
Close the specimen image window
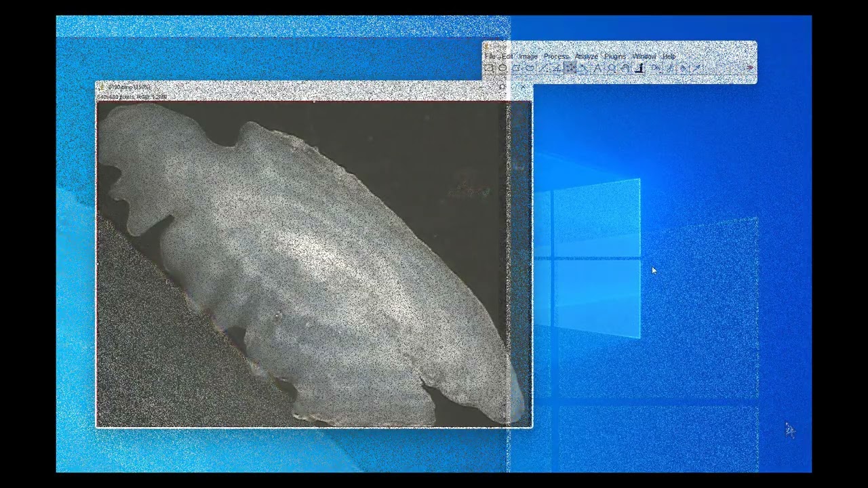click(522, 87)
